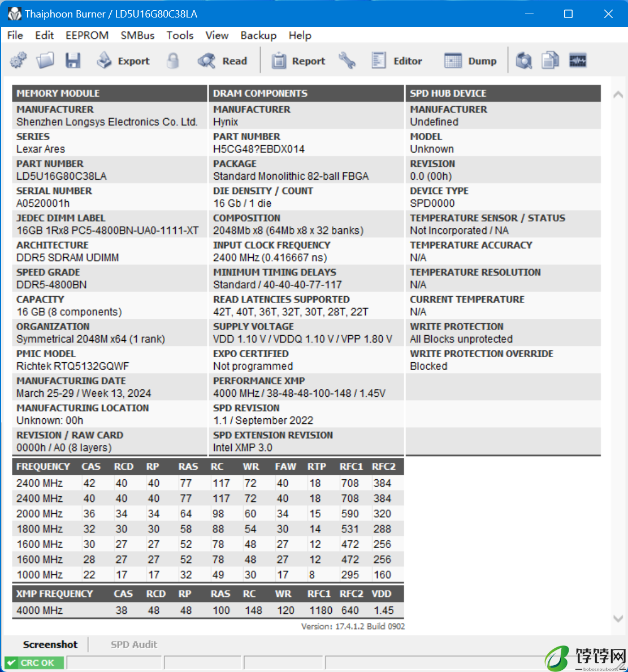Maximize the Thaiphoon Burner window
Viewport: 628px width, 672px height.
(569, 14)
